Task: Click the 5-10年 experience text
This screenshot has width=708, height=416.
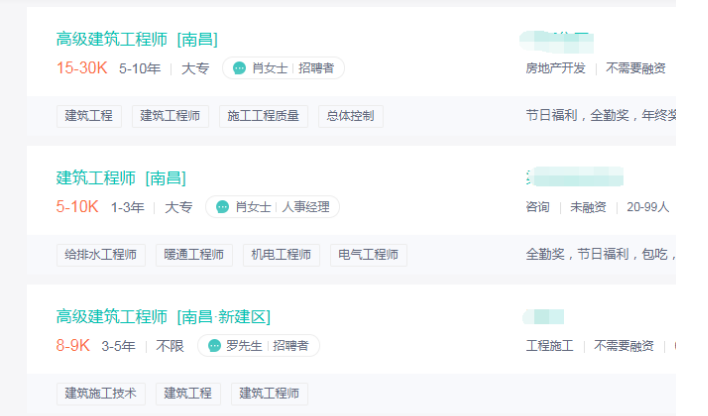Action: point(140,69)
